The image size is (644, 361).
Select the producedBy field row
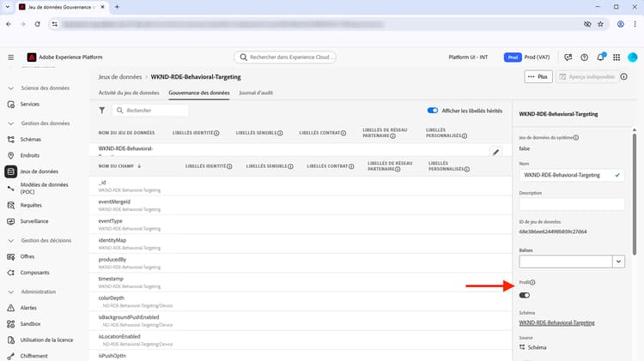[x=301, y=263]
